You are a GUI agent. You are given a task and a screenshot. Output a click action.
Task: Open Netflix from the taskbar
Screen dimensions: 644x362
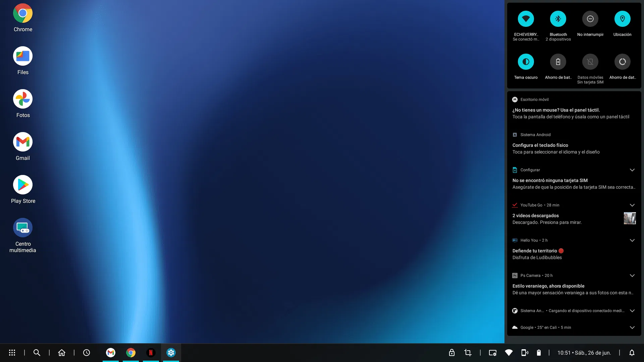(151, 353)
